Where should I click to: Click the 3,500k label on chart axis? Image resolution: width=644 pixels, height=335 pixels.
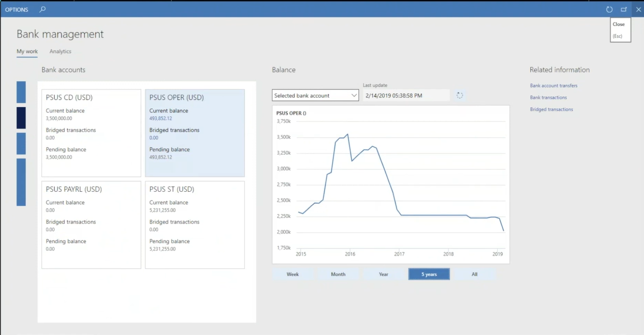[x=284, y=137]
